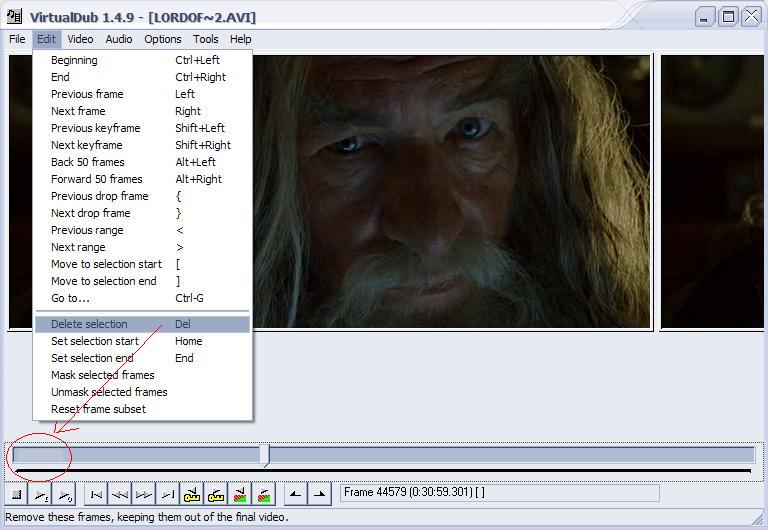Jump to the beginning with toolbar icon
This screenshot has height=530, width=768.
tap(96, 494)
